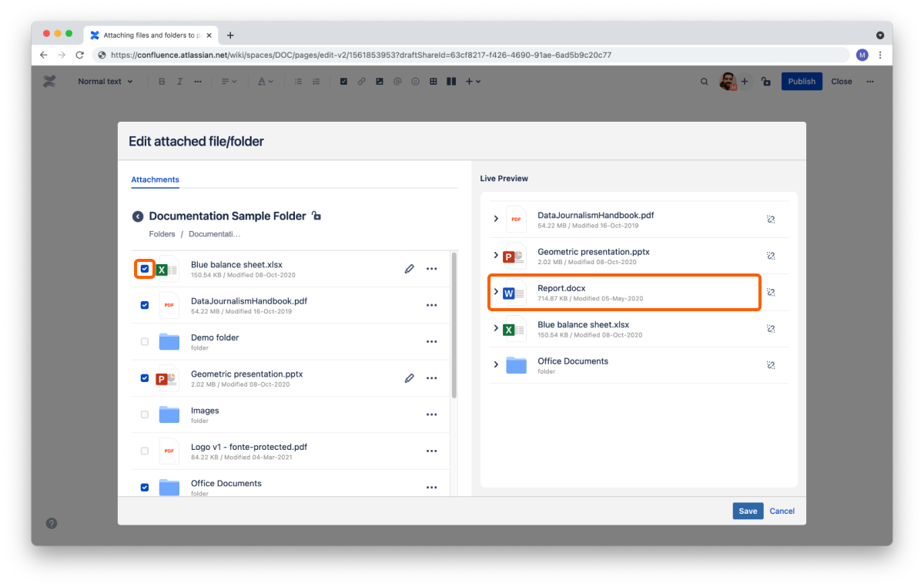The height and width of the screenshot is (587, 924).
Task: Select the Demo folder checkbox
Action: [x=145, y=341]
